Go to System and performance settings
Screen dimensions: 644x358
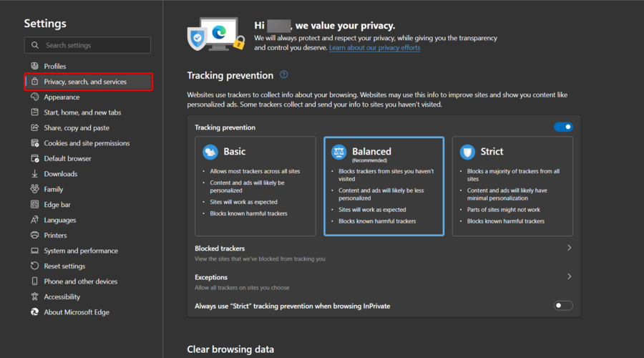coord(81,251)
